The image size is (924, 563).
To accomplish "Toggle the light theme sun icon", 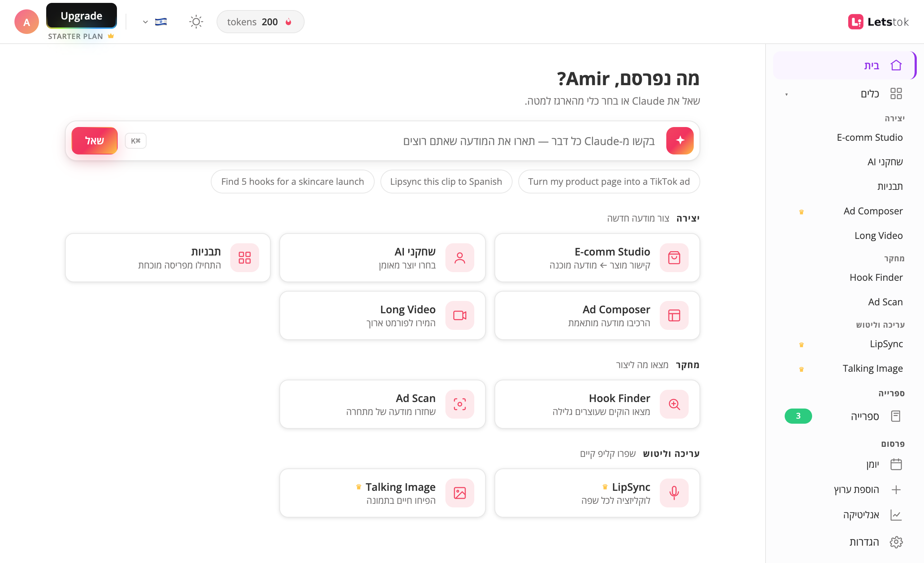I will pyautogui.click(x=196, y=22).
